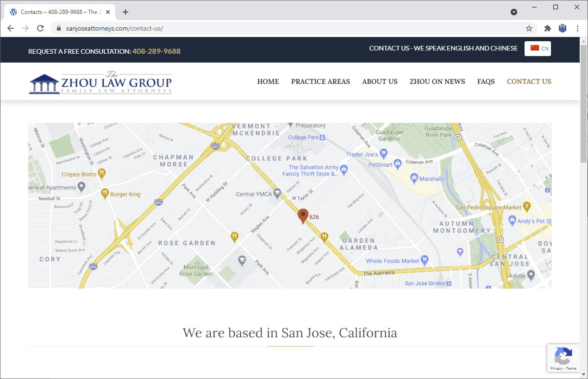Open the Chrome three-dot menu
The width and height of the screenshot is (588, 379).
coord(577,28)
